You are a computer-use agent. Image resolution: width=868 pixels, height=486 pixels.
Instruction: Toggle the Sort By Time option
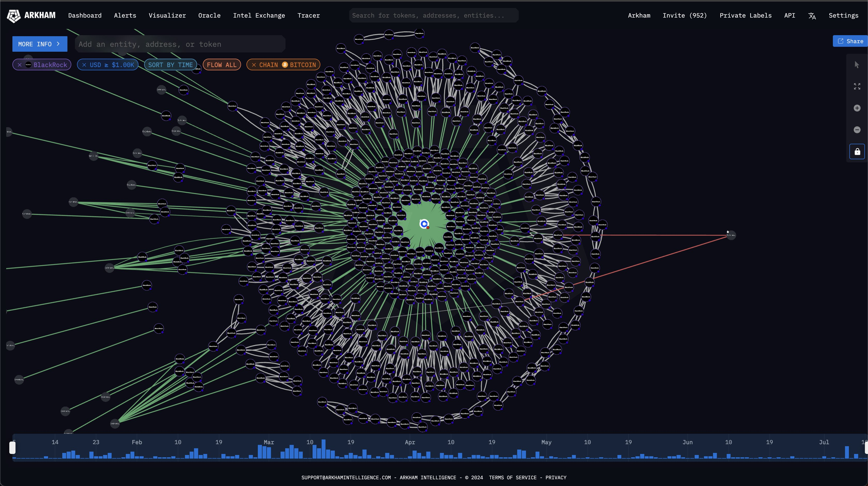(170, 65)
